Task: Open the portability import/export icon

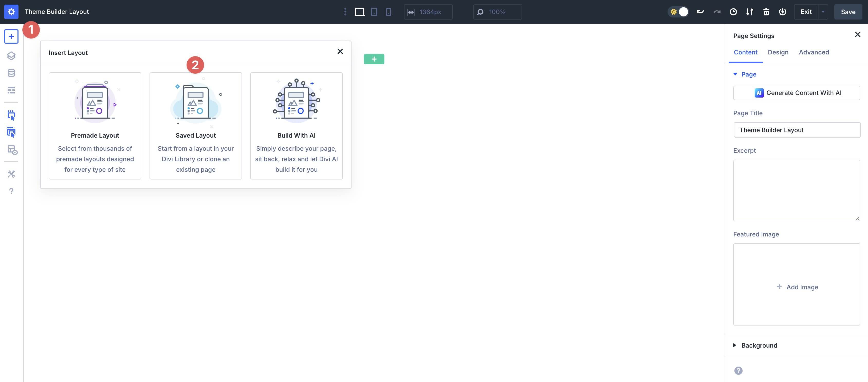Action: (750, 12)
